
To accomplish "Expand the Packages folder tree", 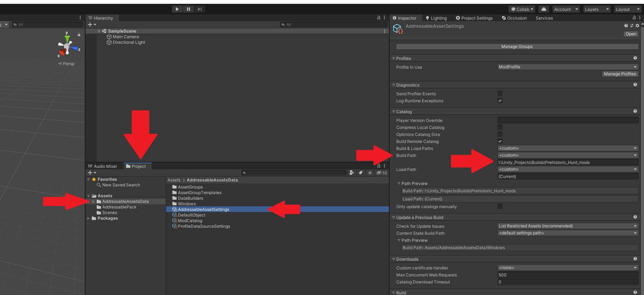I will 89,218.
